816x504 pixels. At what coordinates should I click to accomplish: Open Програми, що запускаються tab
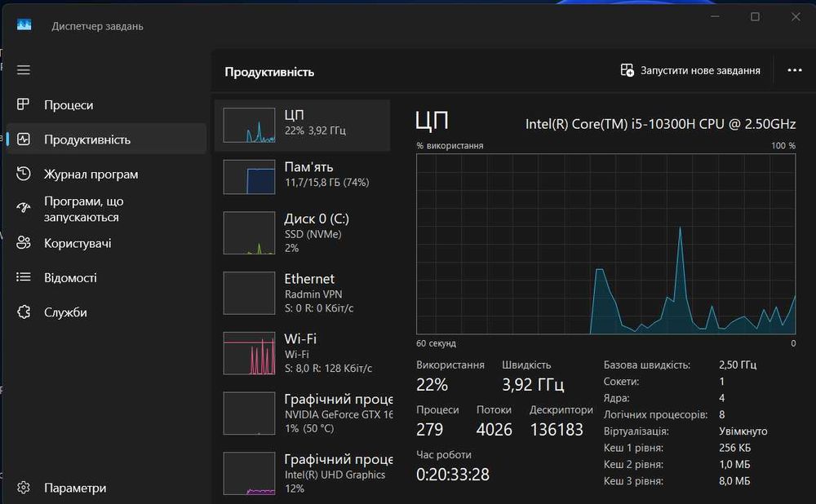(107, 209)
